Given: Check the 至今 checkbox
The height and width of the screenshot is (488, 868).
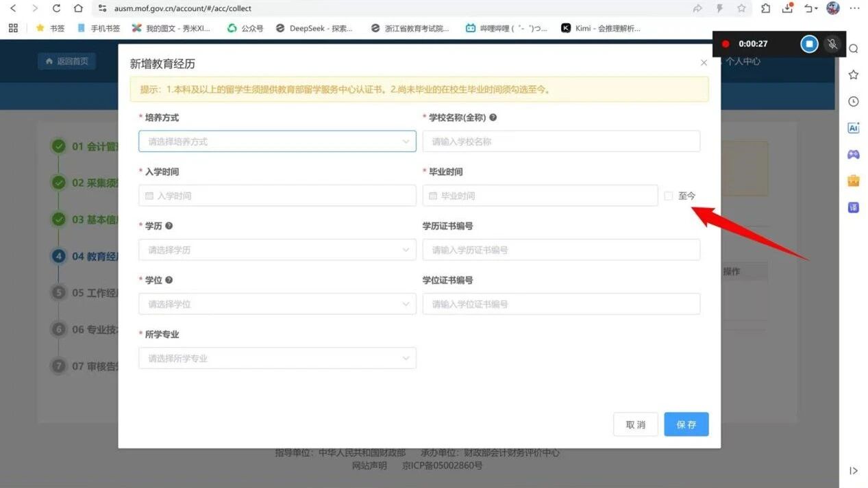Looking at the screenshot, I should click(x=669, y=196).
